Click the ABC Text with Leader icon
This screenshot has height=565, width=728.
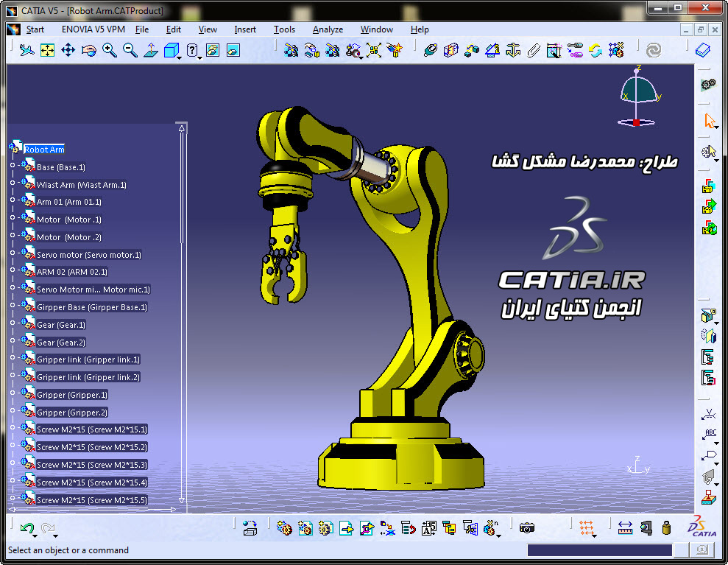709,435
